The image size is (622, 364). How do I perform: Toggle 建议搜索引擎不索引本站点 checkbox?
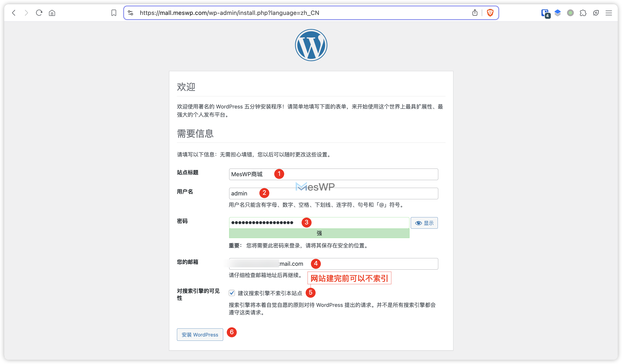coord(232,293)
